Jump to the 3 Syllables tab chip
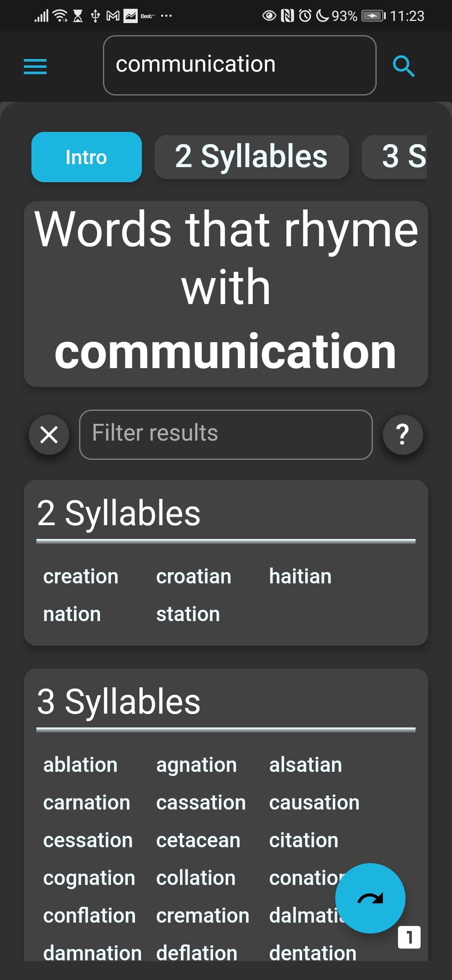Screen dimensions: 452x980 [394, 157]
